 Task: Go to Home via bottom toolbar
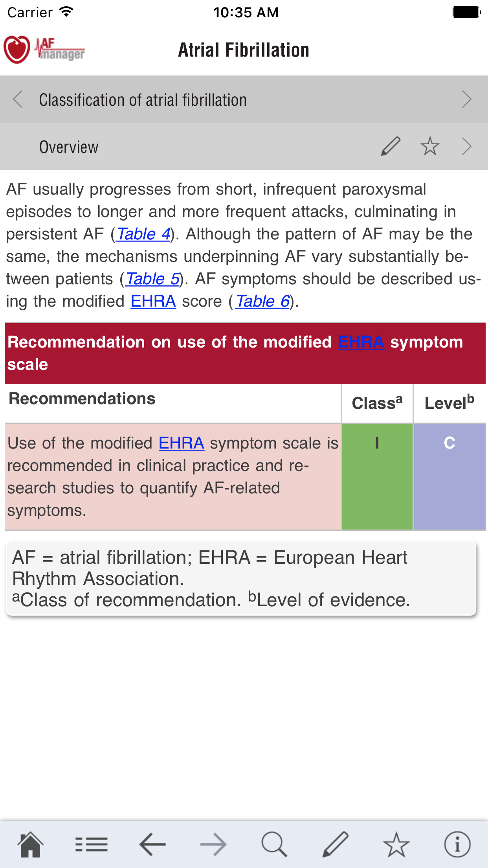30,844
